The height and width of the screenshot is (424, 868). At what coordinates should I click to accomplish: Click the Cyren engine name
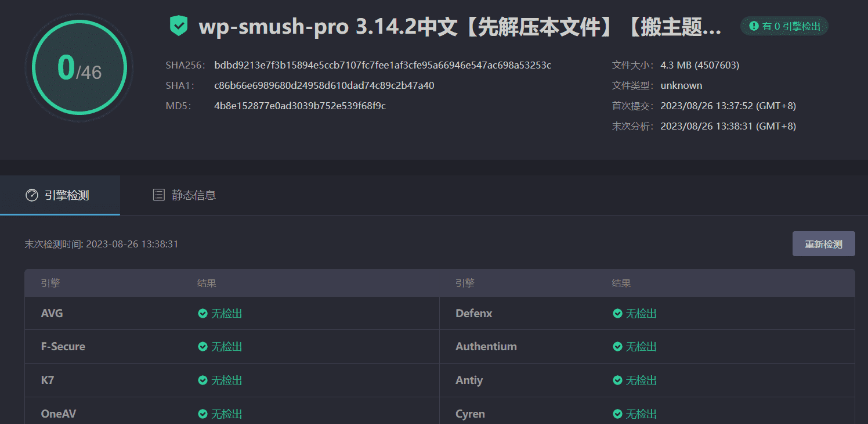coord(470,414)
